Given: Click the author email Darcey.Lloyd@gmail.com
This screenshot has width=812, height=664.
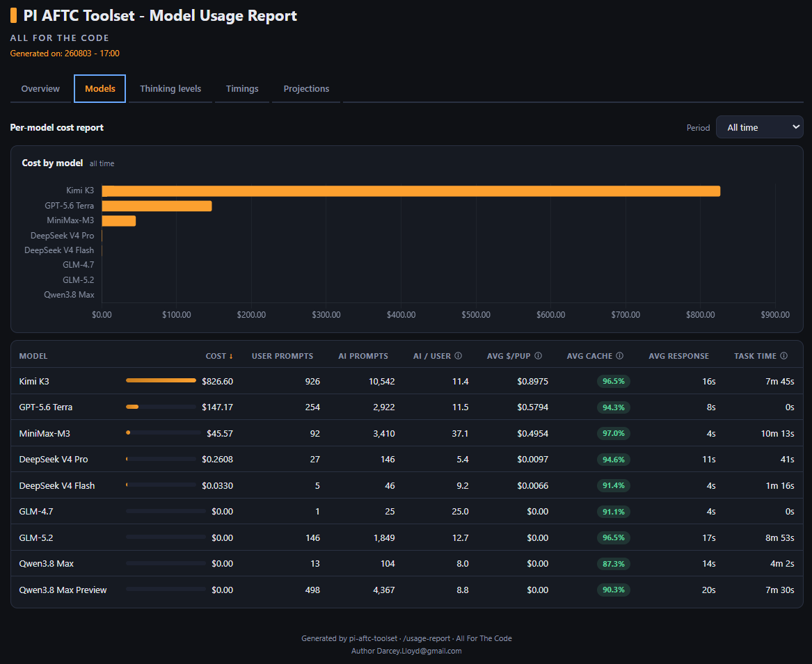Looking at the screenshot, I should tap(419, 651).
